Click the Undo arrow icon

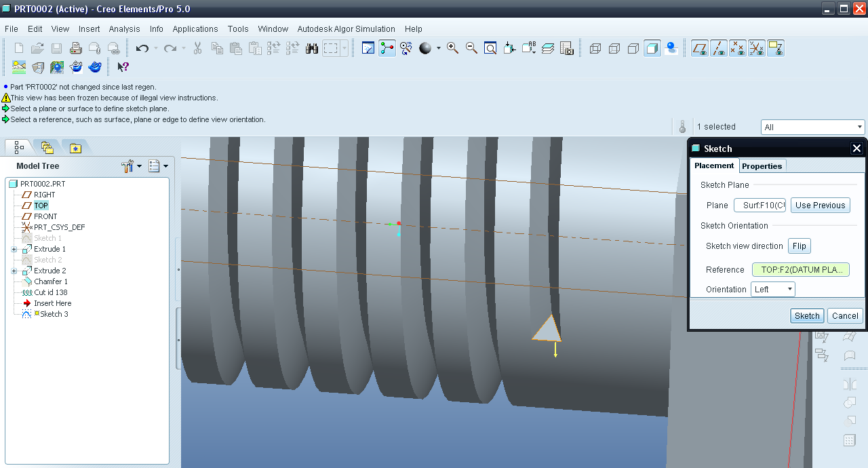[x=142, y=48]
